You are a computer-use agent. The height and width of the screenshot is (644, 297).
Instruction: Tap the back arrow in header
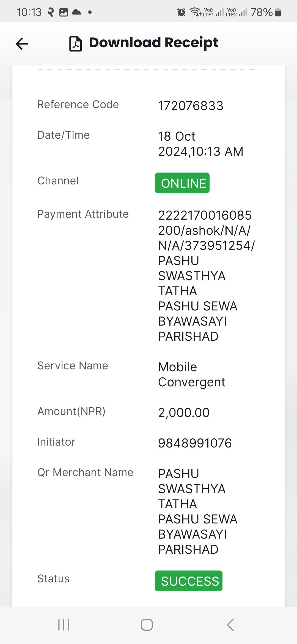[x=22, y=44]
